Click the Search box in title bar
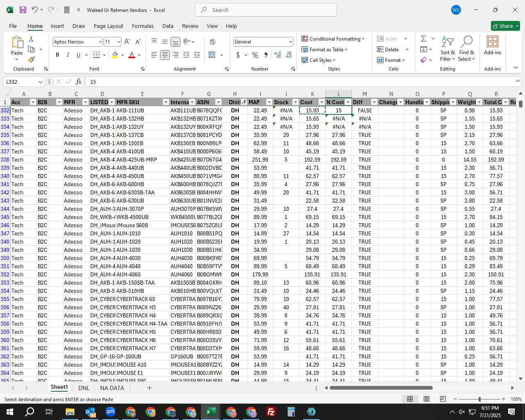This screenshot has width=525, height=420. pyautogui.click(x=266, y=10)
